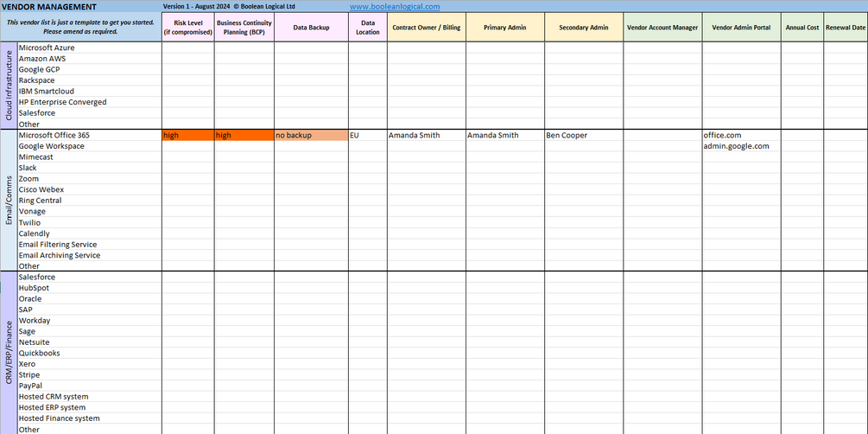Click the Annual Cost column header
This screenshot has height=434, width=868.
click(802, 28)
